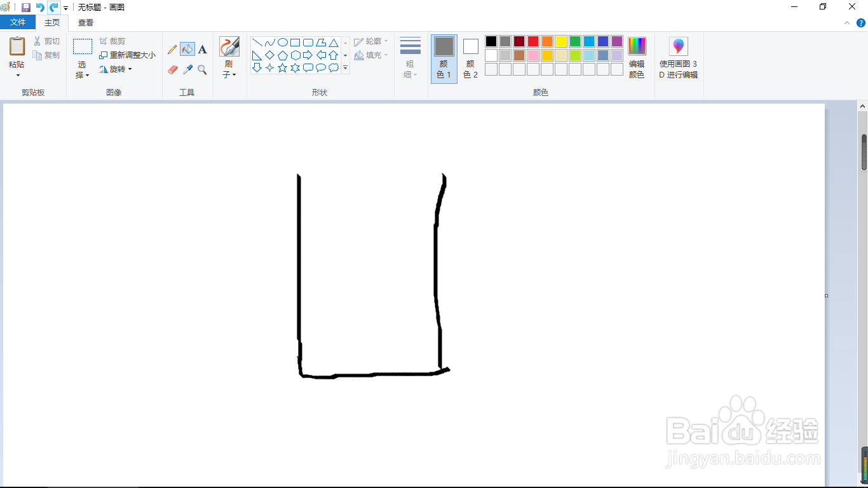Choose the Hexagon shape
Image resolution: width=868 pixels, height=488 pixels.
[x=295, y=55]
